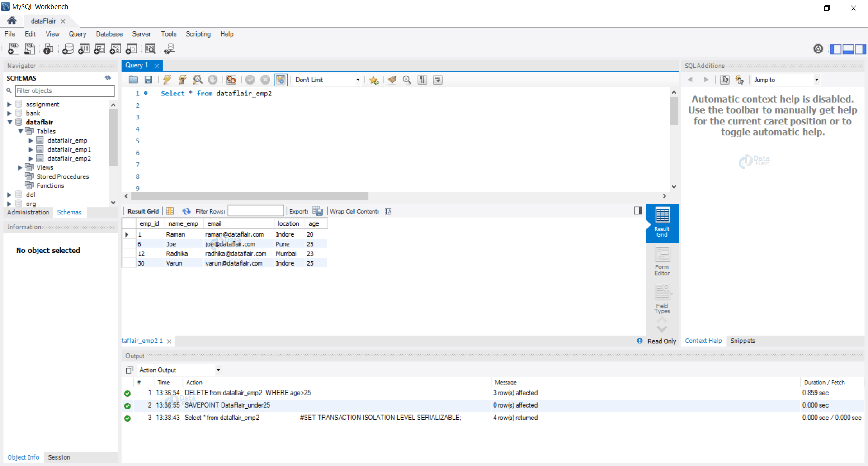This screenshot has width=868, height=466.
Task: Create a new schema in the connected server
Action: point(68,49)
